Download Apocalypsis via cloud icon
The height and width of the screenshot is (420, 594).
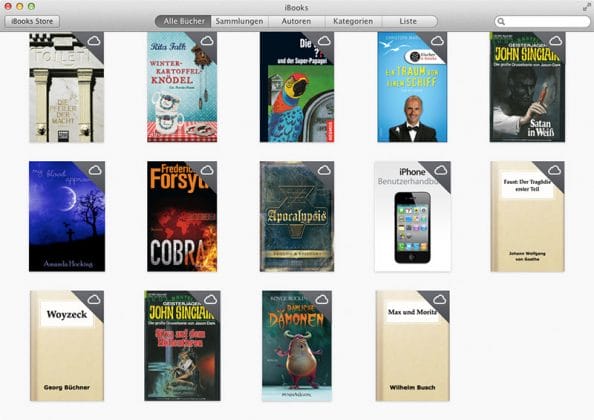[x=324, y=170]
